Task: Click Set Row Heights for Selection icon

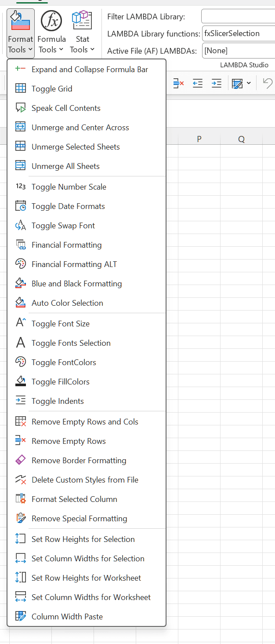Action: coord(21,539)
